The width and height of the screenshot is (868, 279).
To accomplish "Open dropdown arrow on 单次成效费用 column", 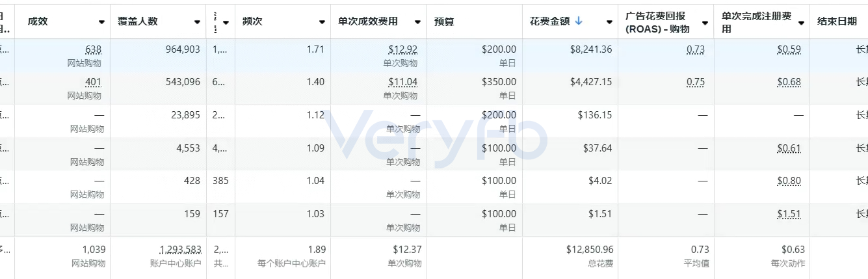I will pyautogui.click(x=417, y=22).
